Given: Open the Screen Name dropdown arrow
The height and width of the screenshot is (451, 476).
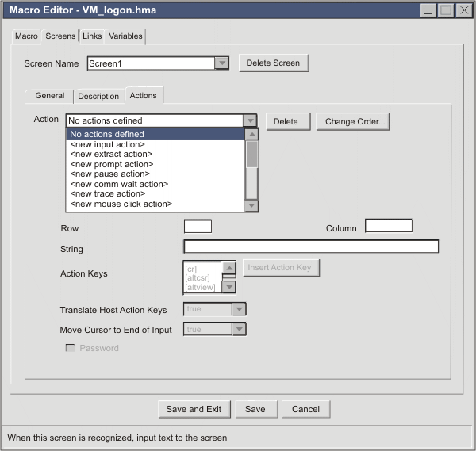Looking at the screenshot, I should 222,63.
